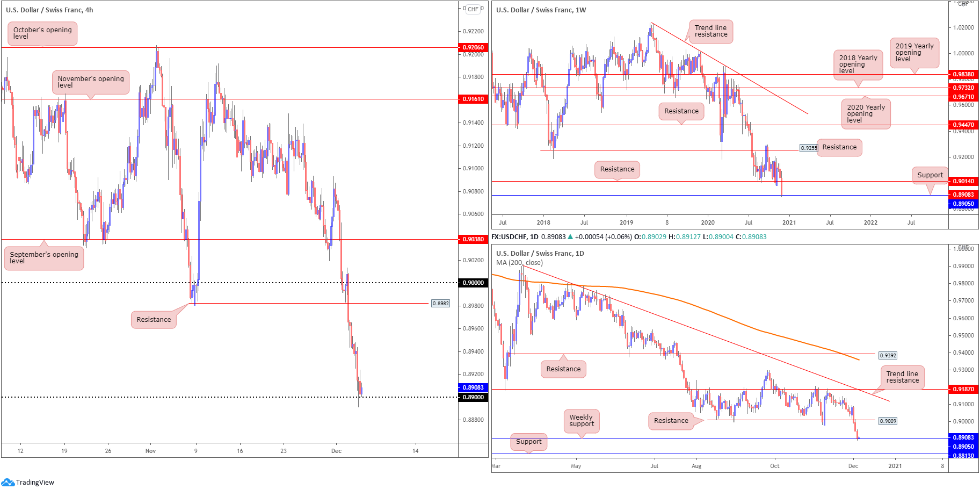Select the 1D chart title text

coord(540,253)
